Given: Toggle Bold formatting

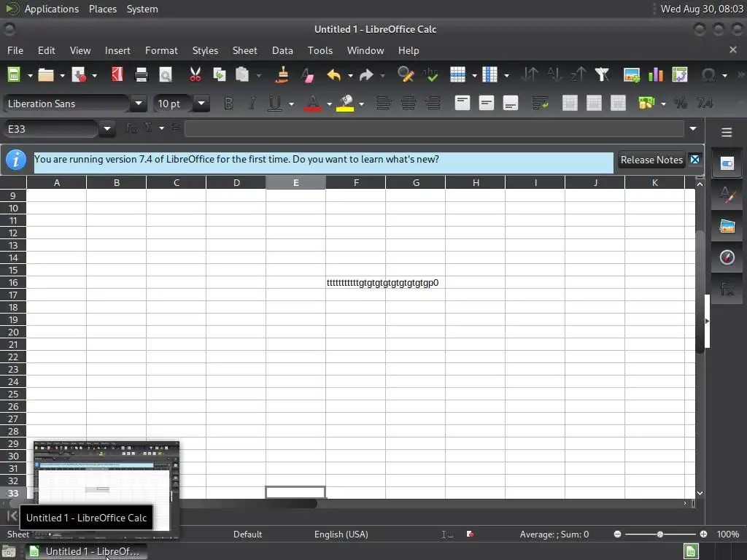Looking at the screenshot, I should 228,104.
